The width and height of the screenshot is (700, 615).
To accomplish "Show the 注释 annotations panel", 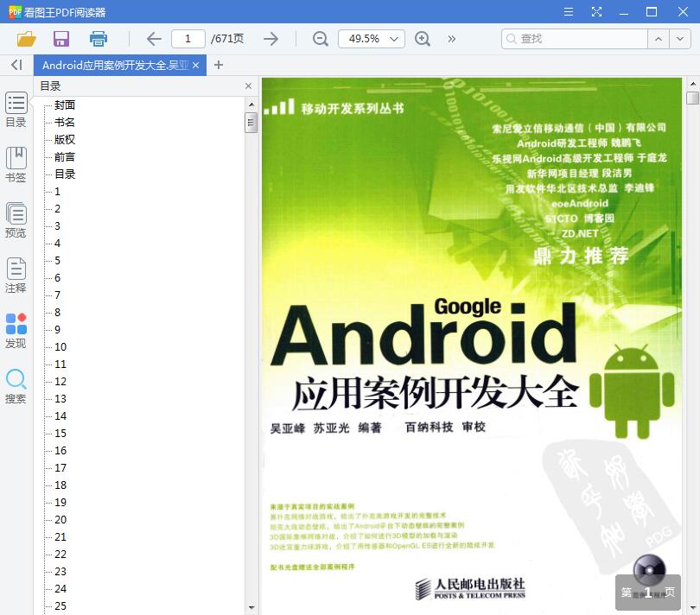I will [16, 276].
